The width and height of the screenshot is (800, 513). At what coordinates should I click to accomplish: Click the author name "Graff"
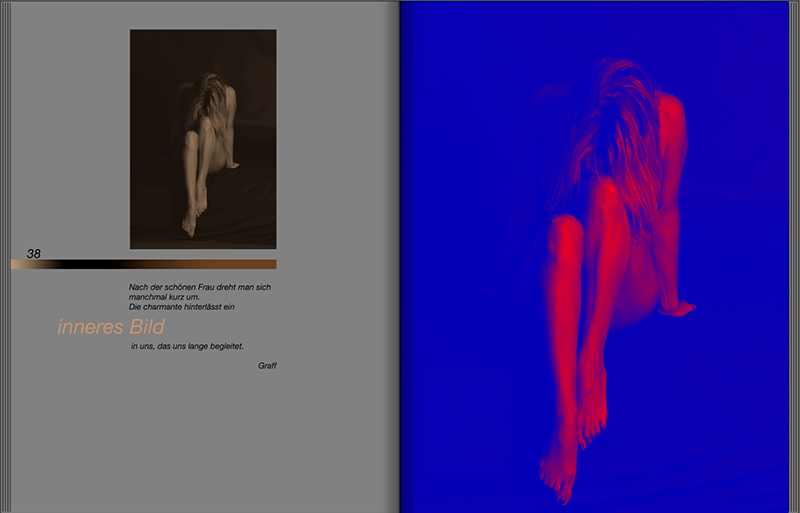(x=267, y=365)
